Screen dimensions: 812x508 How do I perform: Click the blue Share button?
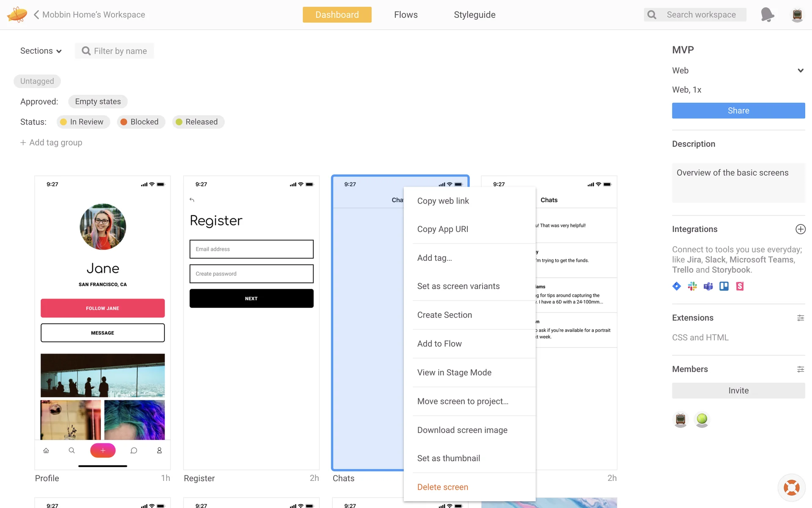click(x=738, y=110)
